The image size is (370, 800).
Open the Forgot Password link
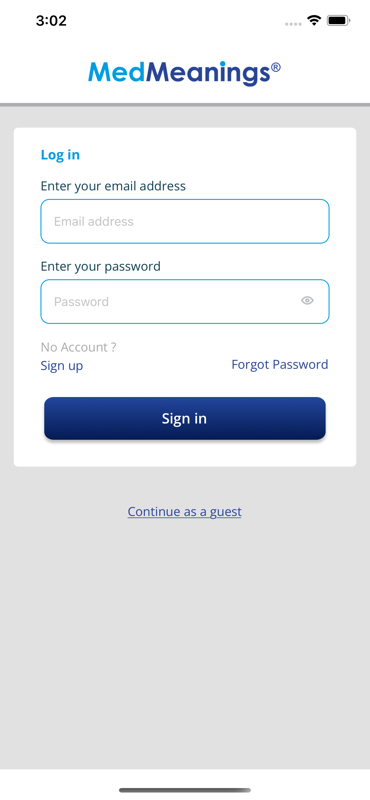pyautogui.click(x=280, y=364)
